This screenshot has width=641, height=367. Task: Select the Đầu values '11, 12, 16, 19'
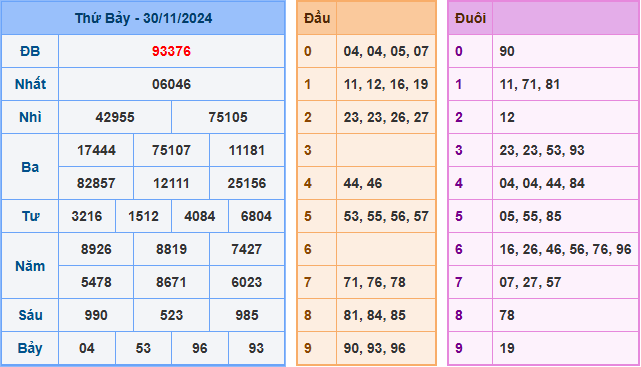click(x=386, y=84)
